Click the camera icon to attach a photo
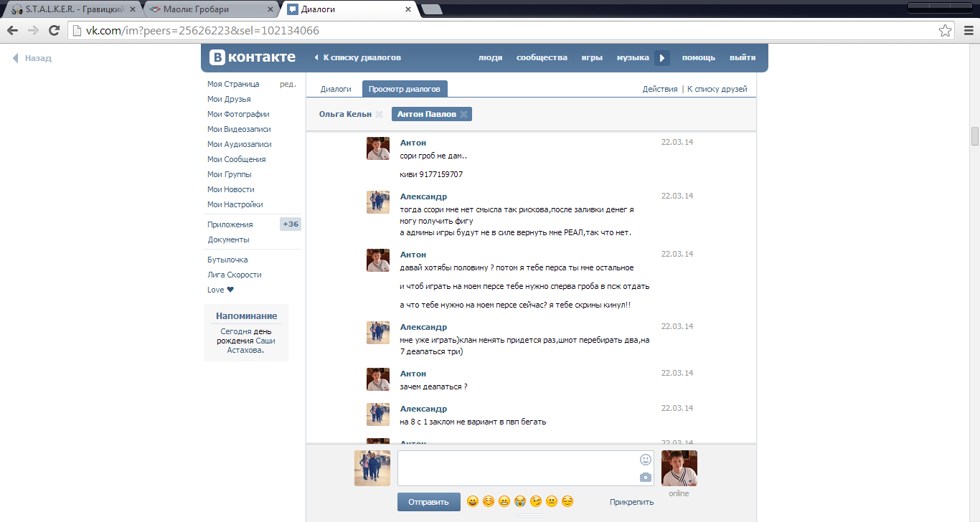The width and height of the screenshot is (980, 522). [646, 478]
